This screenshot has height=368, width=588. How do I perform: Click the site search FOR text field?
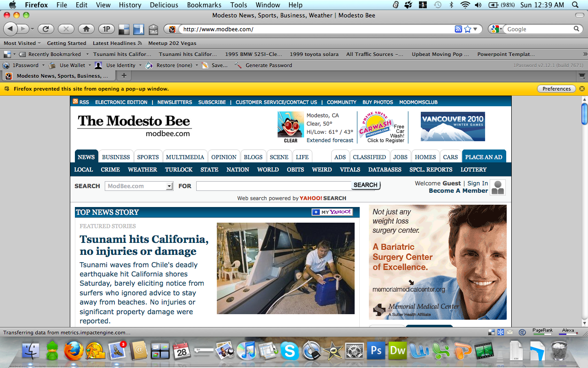pyautogui.click(x=274, y=186)
